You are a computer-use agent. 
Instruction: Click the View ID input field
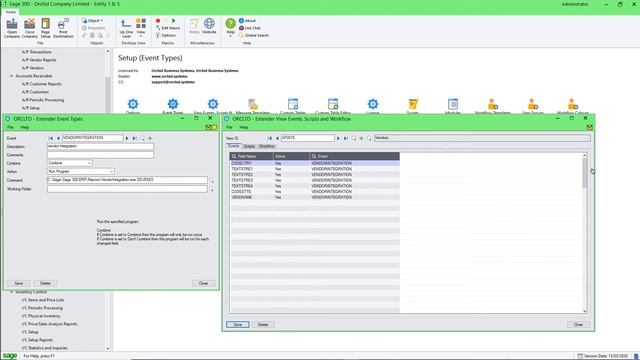tap(307, 138)
